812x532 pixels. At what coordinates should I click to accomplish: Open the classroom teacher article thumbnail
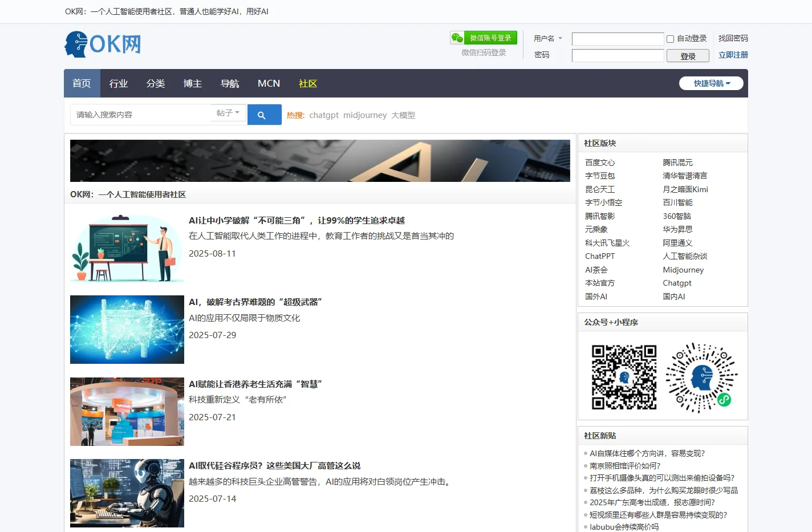(x=127, y=248)
